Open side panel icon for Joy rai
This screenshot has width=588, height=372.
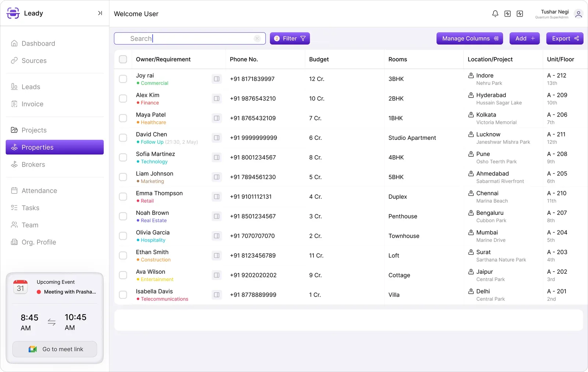217,79
